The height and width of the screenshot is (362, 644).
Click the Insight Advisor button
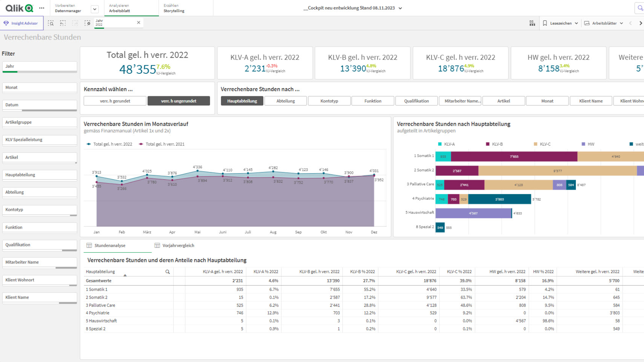click(x=21, y=23)
